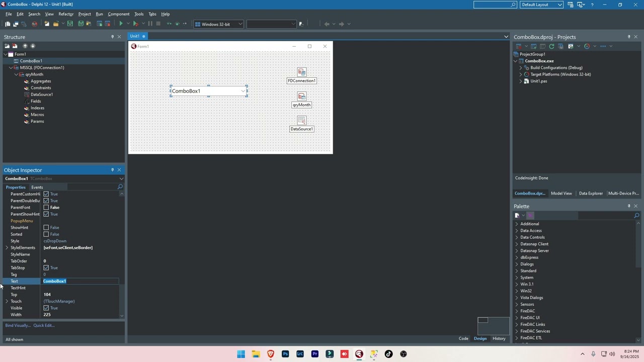Click Delete item icon in Structure toolbar

[x=15, y=46]
